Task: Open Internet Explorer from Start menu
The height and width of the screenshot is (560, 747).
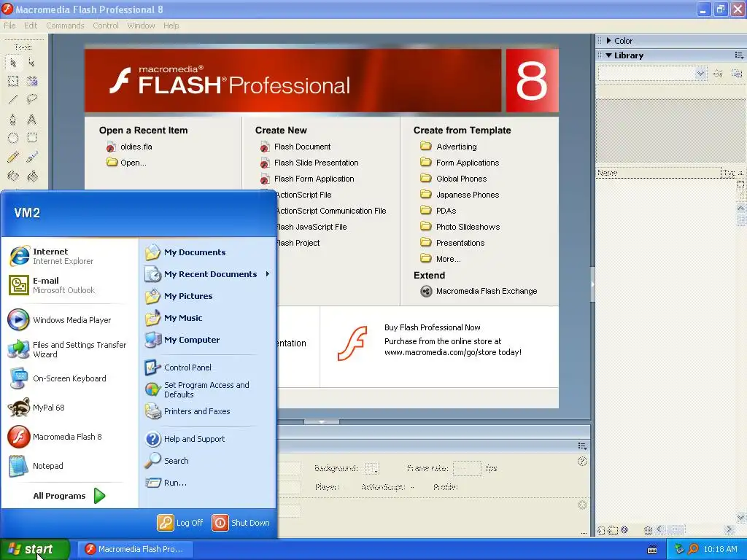Action: point(69,256)
